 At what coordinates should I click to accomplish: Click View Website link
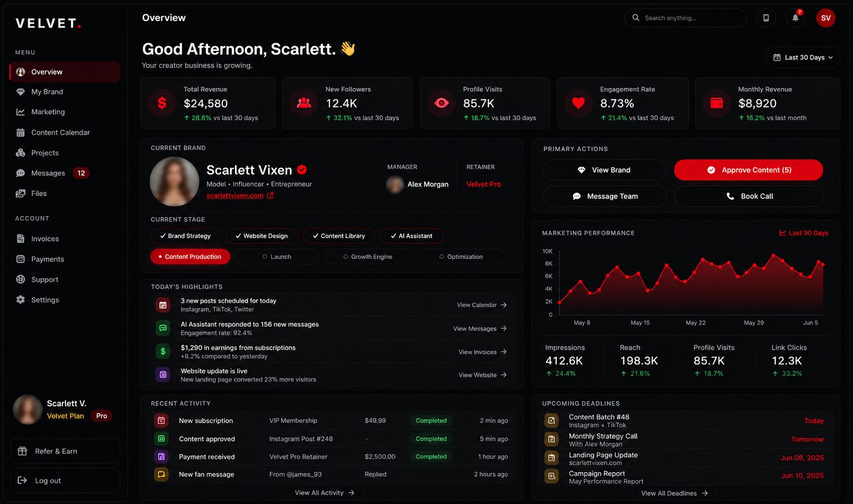[x=483, y=375]
